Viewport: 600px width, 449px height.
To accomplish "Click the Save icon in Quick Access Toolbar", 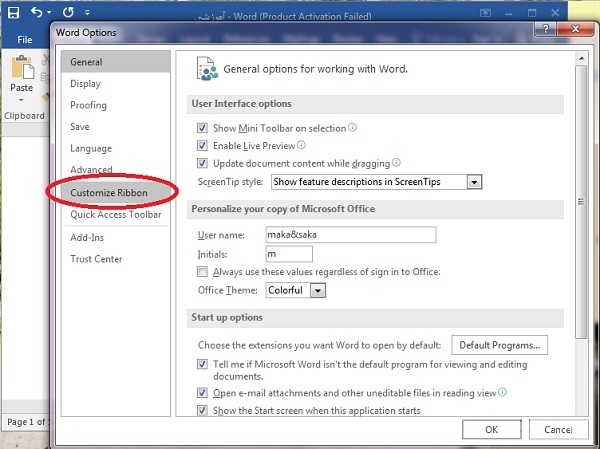I will [x=14, y=14].
